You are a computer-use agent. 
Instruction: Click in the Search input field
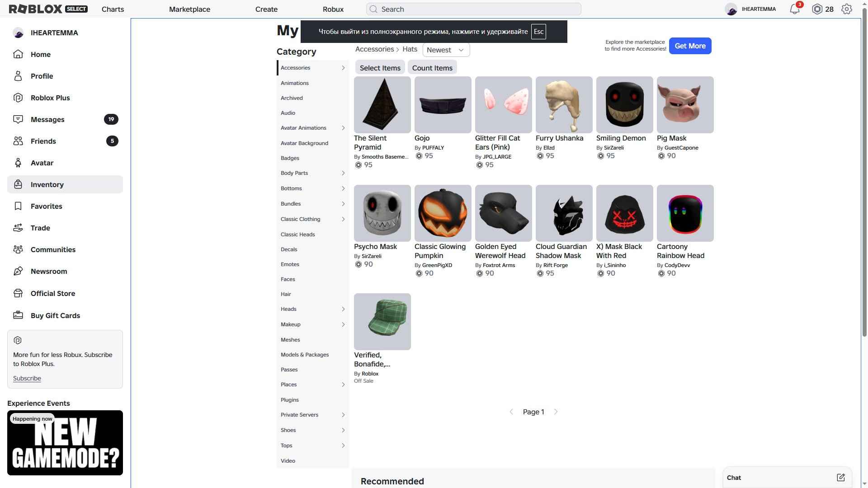(473, 9)
